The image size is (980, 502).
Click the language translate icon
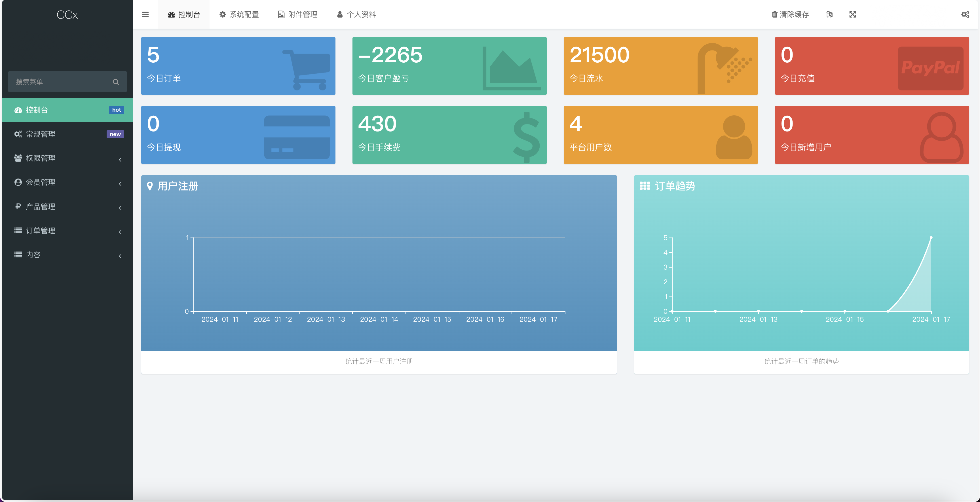click(829, 14)
